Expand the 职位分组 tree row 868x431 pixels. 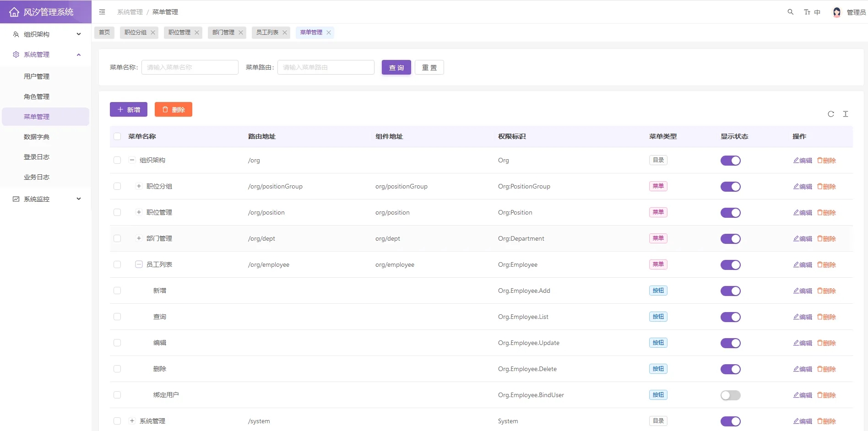coord(139,186)
